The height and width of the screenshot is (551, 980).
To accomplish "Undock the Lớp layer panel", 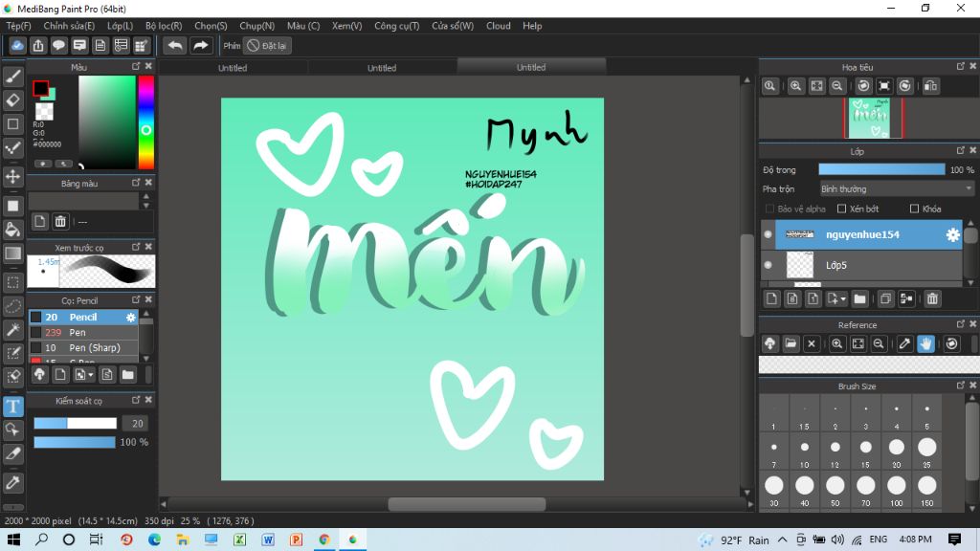I will click(x=961, y=150).
